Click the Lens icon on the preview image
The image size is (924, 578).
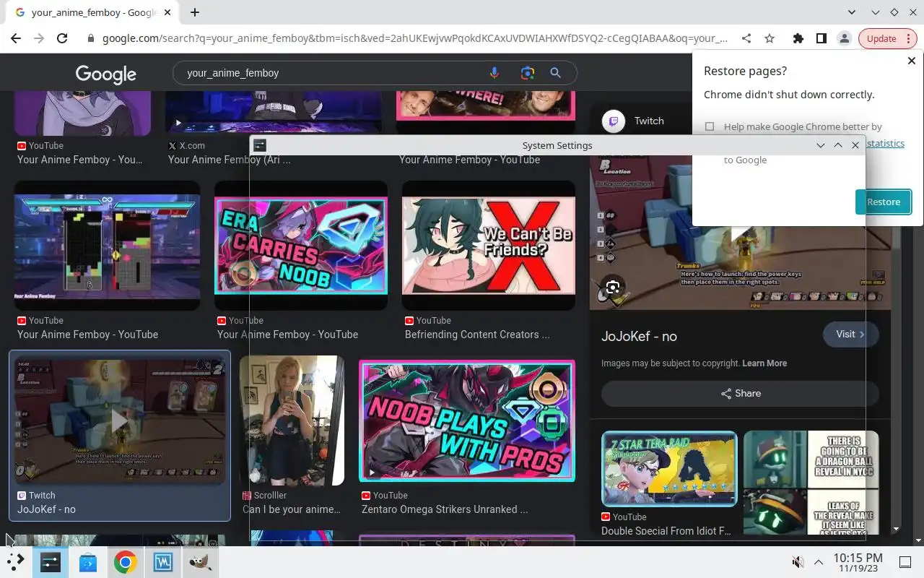pos(613,288)
